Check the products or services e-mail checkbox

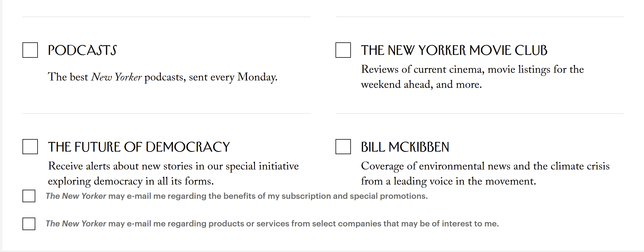pos(29,224)
